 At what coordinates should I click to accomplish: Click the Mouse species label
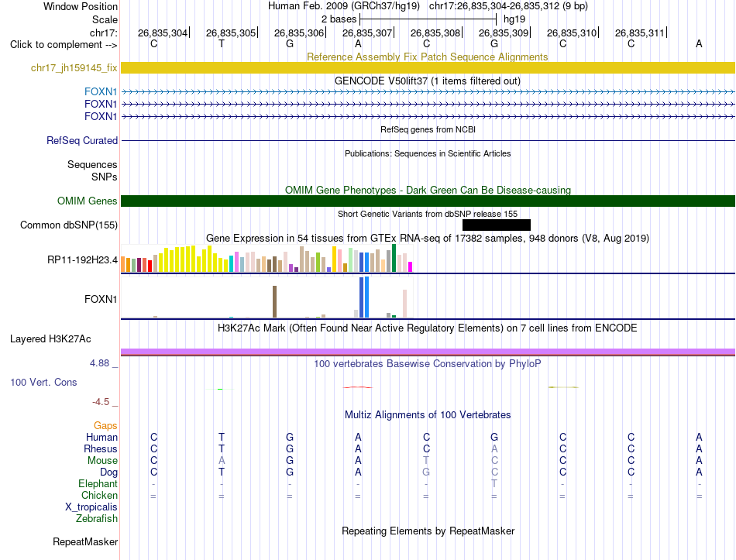click(x=102, y=461)
